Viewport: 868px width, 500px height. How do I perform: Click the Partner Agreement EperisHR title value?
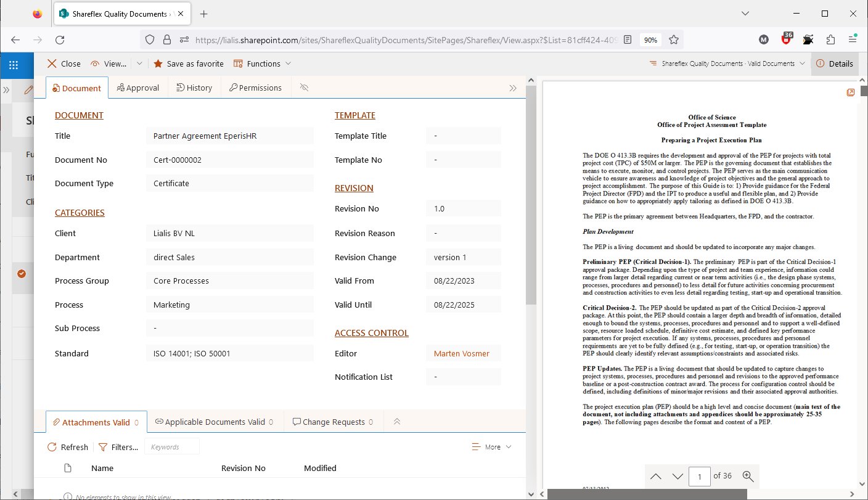229,136
